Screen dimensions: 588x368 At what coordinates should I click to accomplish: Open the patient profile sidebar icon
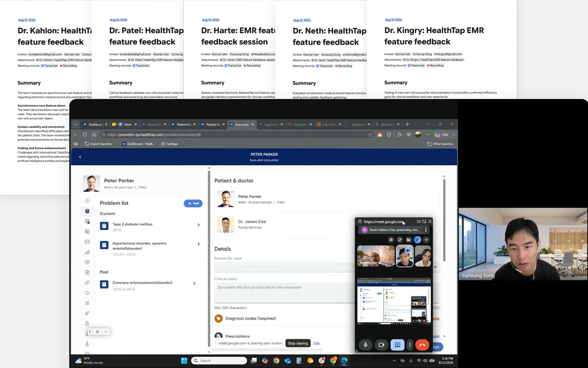coord(87,201)
